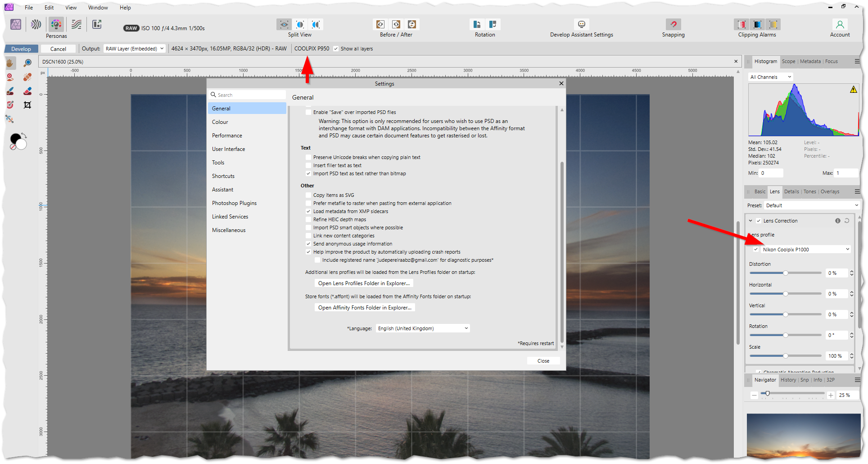Select the Overlay Paint tool
868x464 pixels.
tap(10, 91)
